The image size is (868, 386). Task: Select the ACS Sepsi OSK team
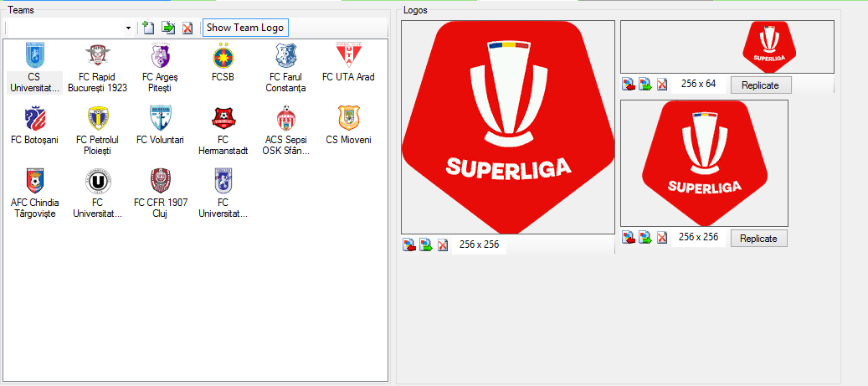(286, 131)
